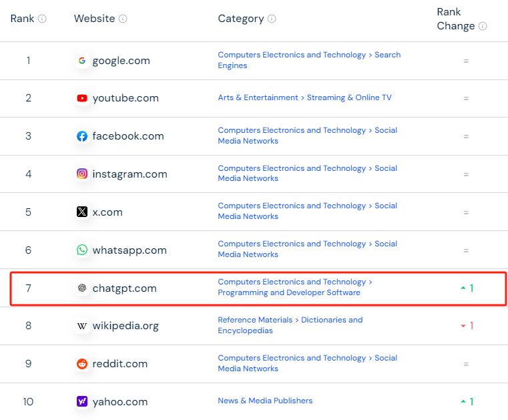This screenshot has height=420, width=508.
Task: Click info icon next to Rank Change header
Action: [x=483, y=26]
